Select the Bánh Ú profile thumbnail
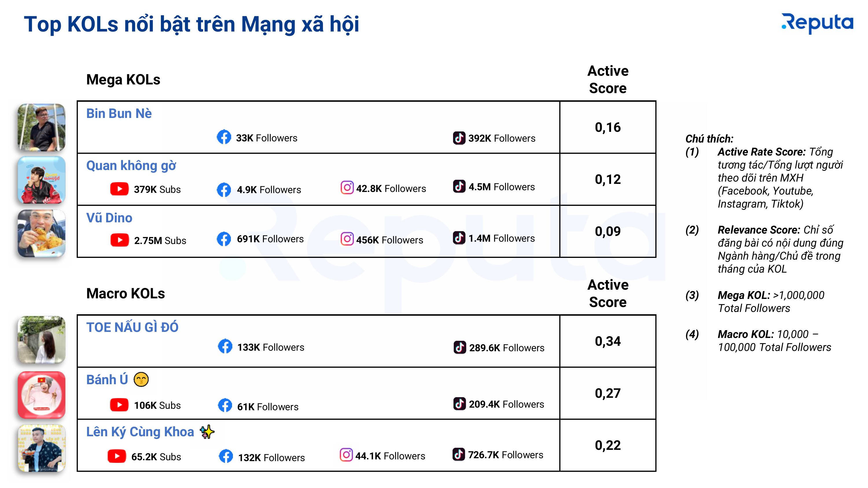 pyautogui.click(x=41, y=395)
